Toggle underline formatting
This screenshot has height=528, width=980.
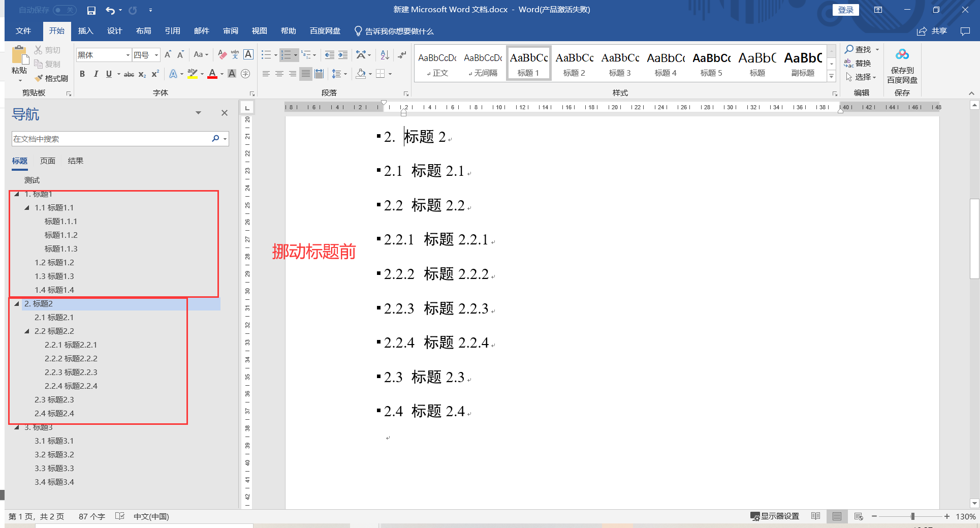(x=109, y=74)
